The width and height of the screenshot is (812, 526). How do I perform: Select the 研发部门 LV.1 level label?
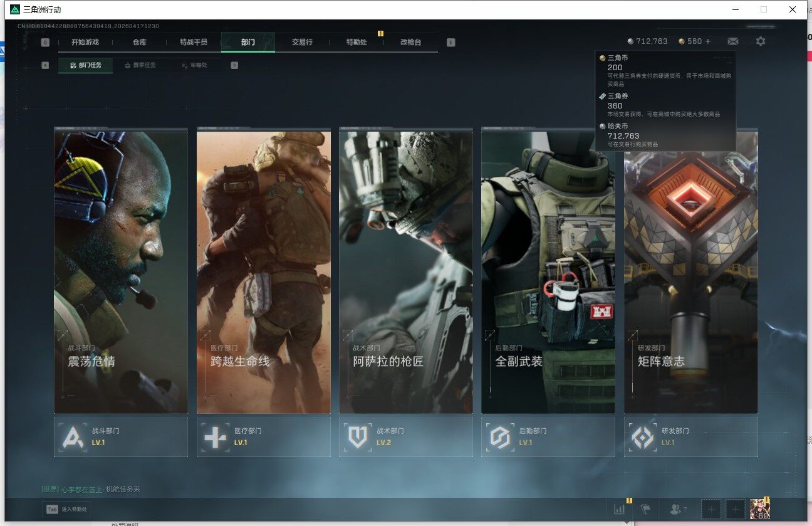point(669,443)
